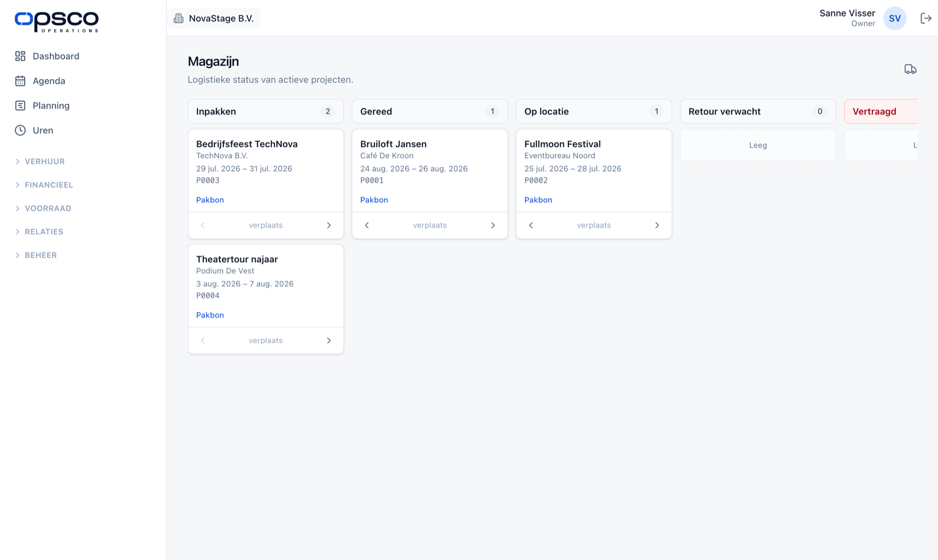Expand the RELATIES section
Image resolution: width=938 pixels, height=560 pixels.
39,232
